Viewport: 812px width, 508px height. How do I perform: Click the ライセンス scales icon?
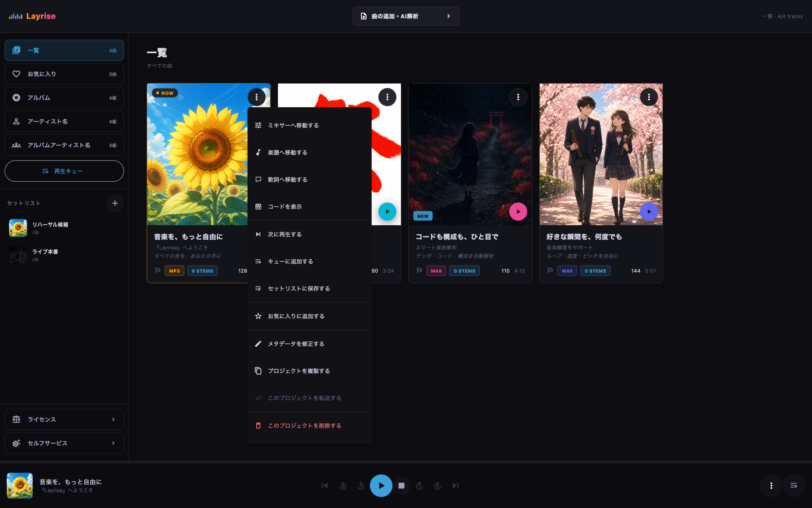(16, 419)
